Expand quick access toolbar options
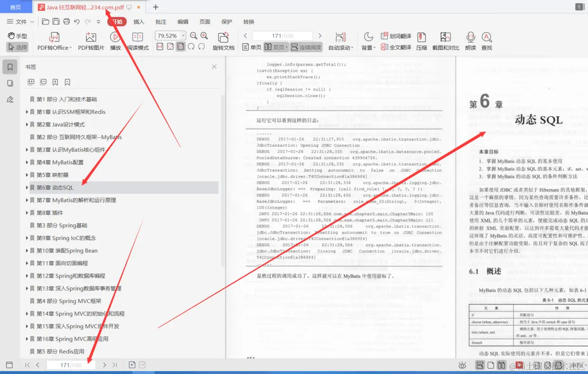This screenshot has width=588, height=374. point(99,21)
